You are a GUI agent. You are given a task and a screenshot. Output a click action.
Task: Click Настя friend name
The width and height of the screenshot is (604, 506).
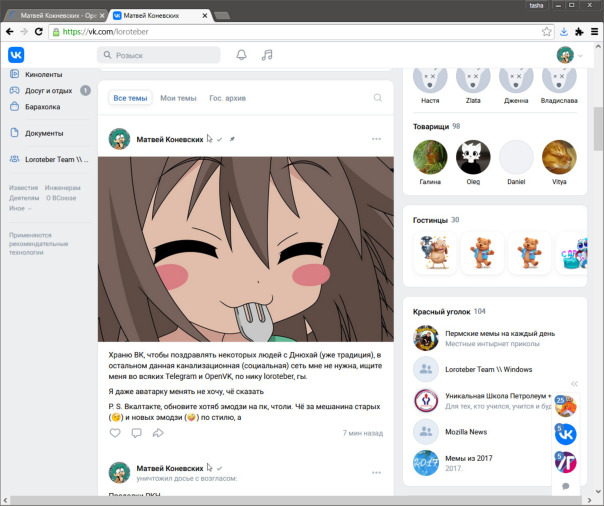pos(430,101)
